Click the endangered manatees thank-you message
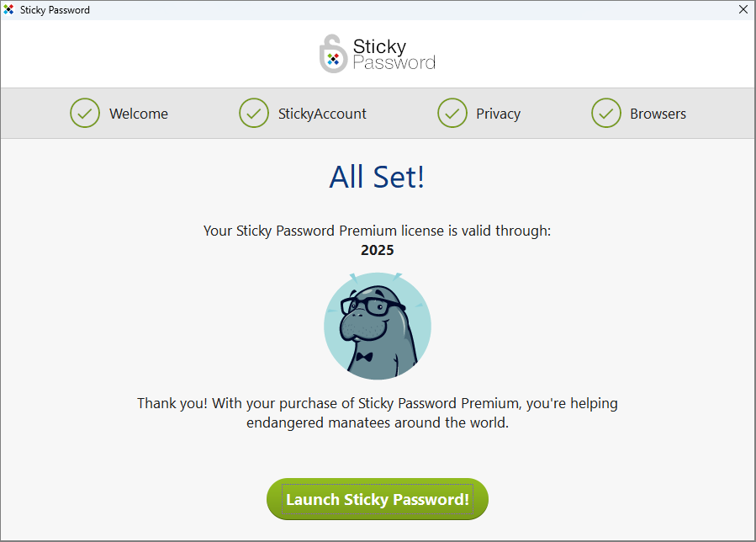The height and width of the screenshot is (542, 756). pos(377,412)
